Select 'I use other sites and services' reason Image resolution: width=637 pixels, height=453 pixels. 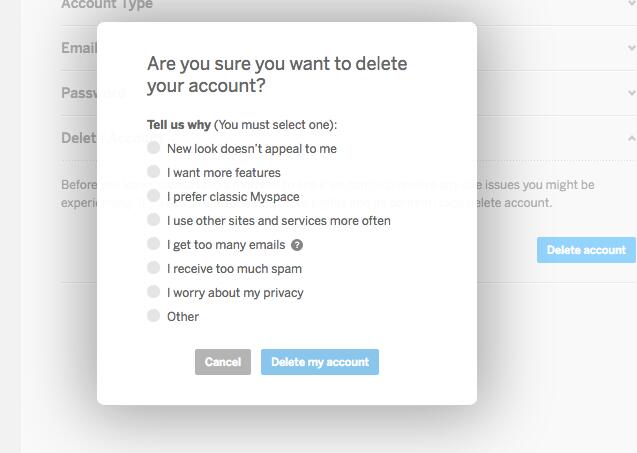click(154, 219)
